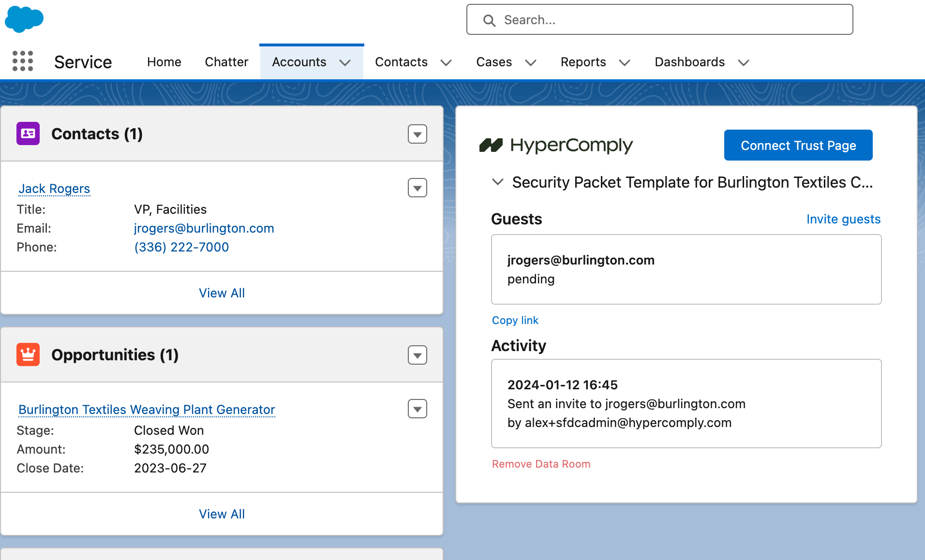Open Opportunities related list actions menu
This screenshot has height=560, width=925.
(x=417, y=355)
